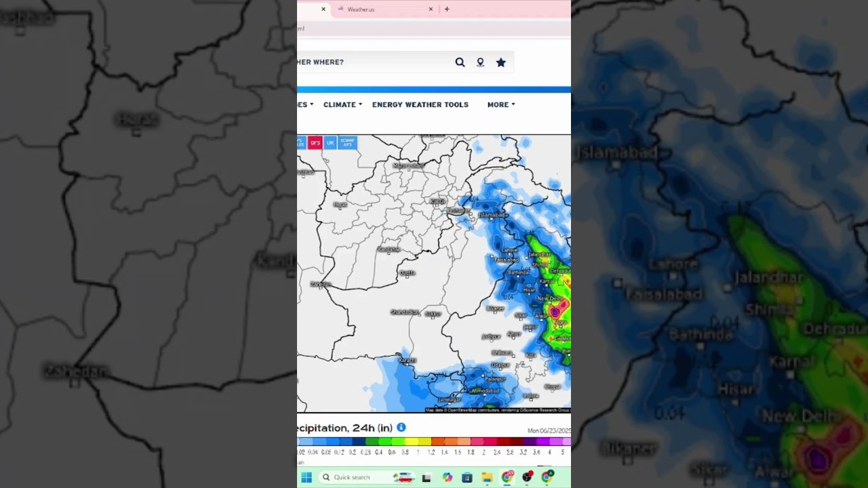Screen dimensions: 868x488
Task: Open the ENERGY WEATHER TOOLS link
Action: tap(420, 105)
